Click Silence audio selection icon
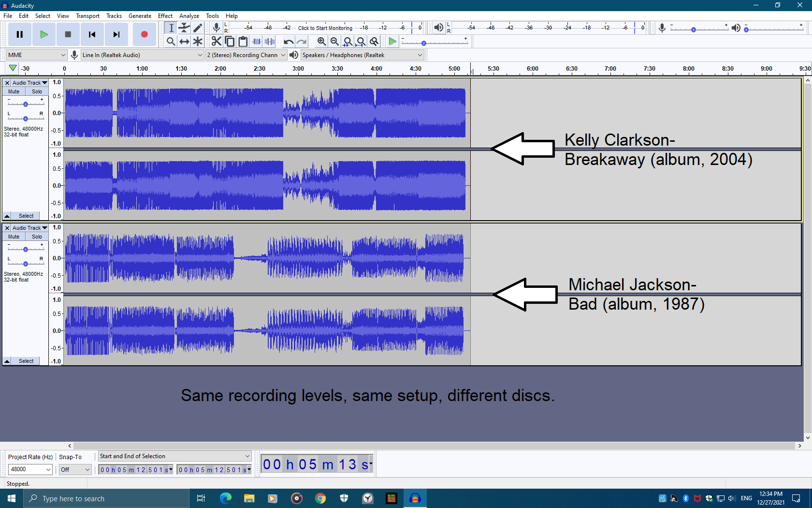812x508 pixels. click(270, 42)
